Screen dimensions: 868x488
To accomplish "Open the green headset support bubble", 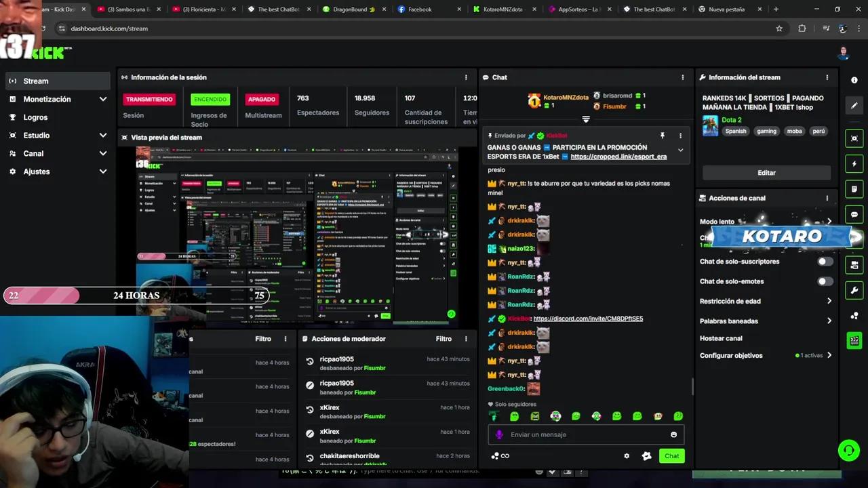I will click(x=848, y=450).
